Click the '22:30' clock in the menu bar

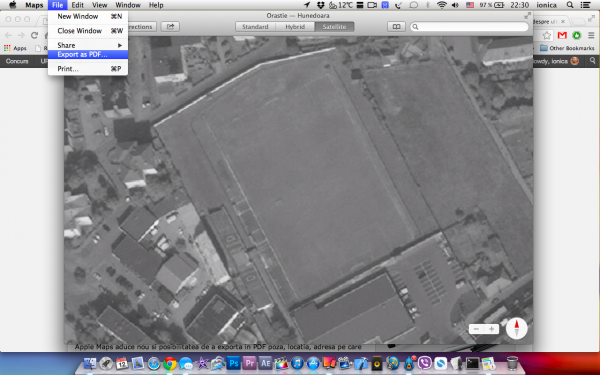pos(520,5)
